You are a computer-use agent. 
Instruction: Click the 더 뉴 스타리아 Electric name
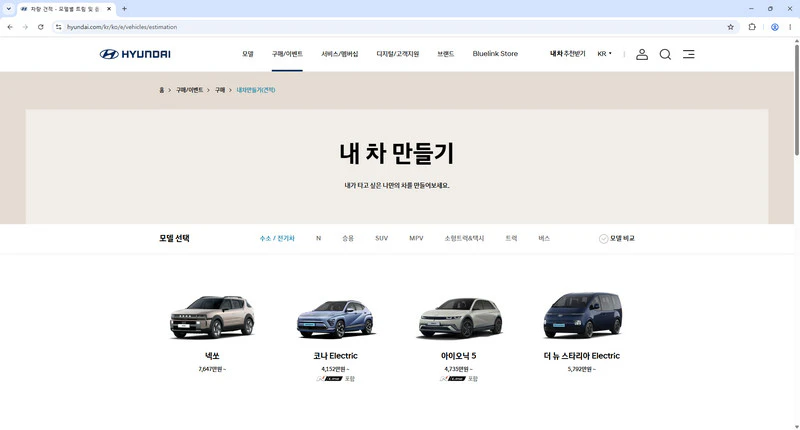click(x=582, y=356)
